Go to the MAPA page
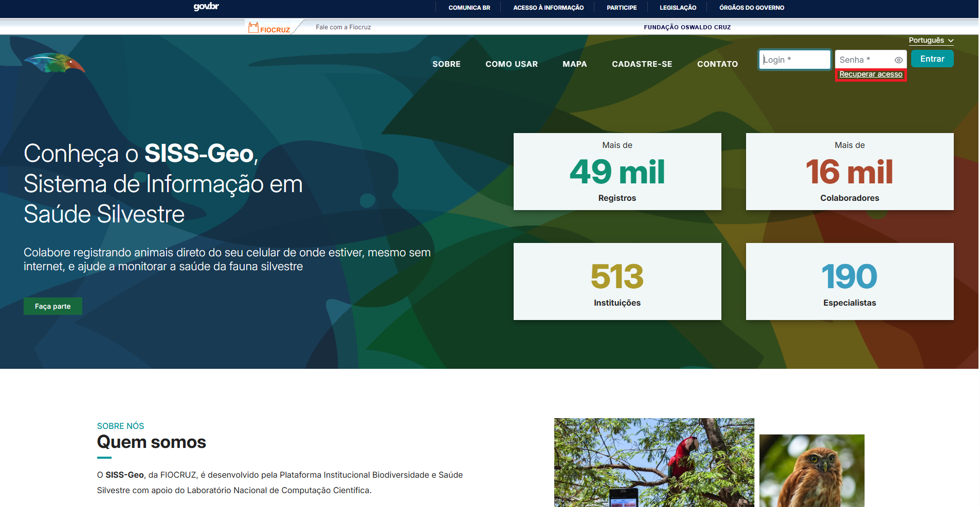The image size is (980, 507). 574,64
